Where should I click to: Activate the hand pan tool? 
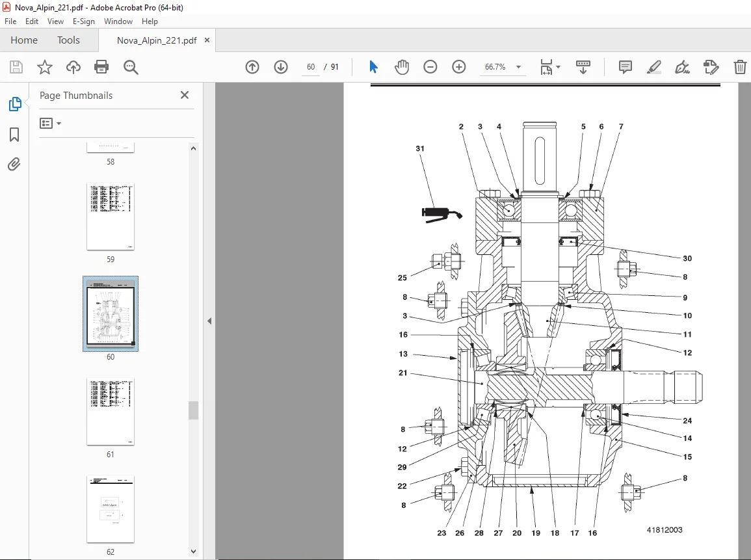click(x=402, y=67)
